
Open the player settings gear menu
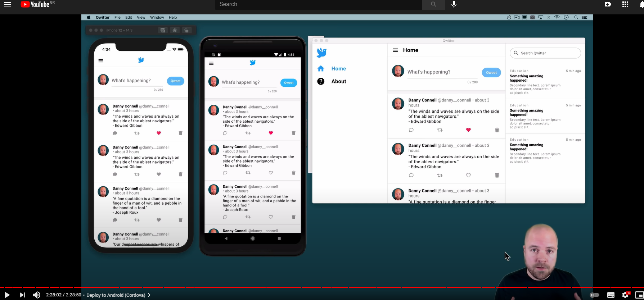tap(626, 295)
